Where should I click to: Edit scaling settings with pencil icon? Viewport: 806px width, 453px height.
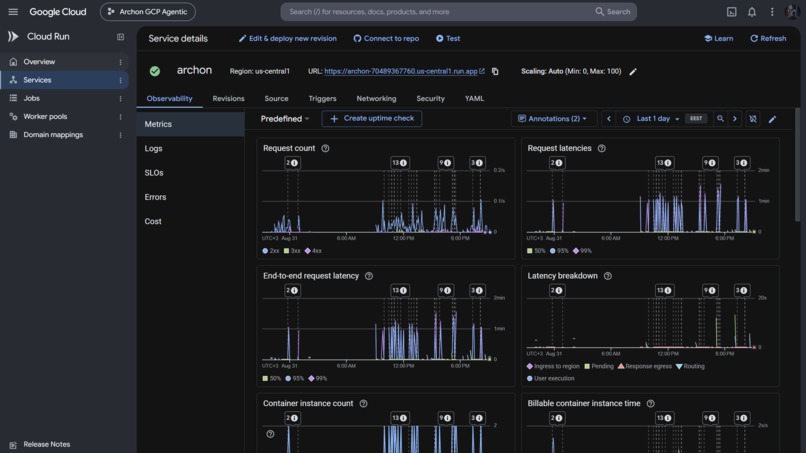(x=633, y=71)
